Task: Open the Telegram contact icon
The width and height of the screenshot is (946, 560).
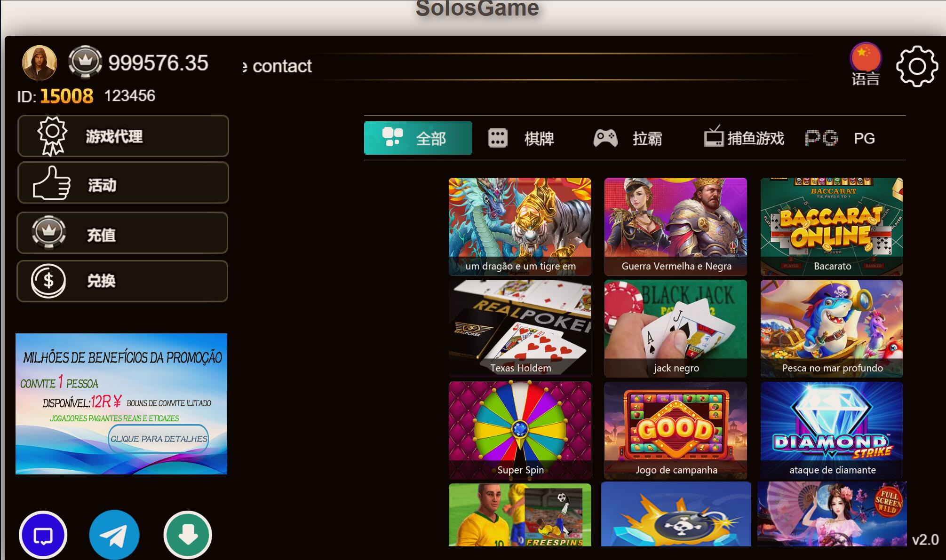Action: pos(114,535)
